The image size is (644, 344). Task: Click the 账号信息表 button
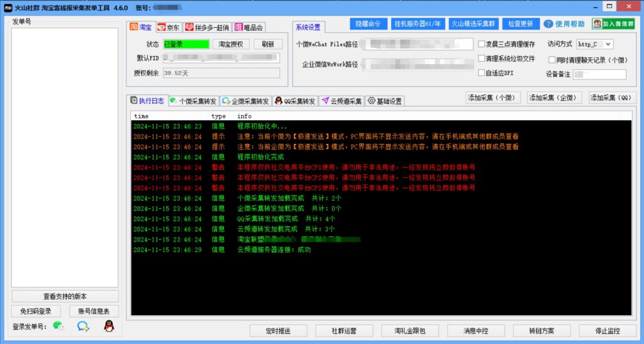pyautogui.click(x=94, y=311)
